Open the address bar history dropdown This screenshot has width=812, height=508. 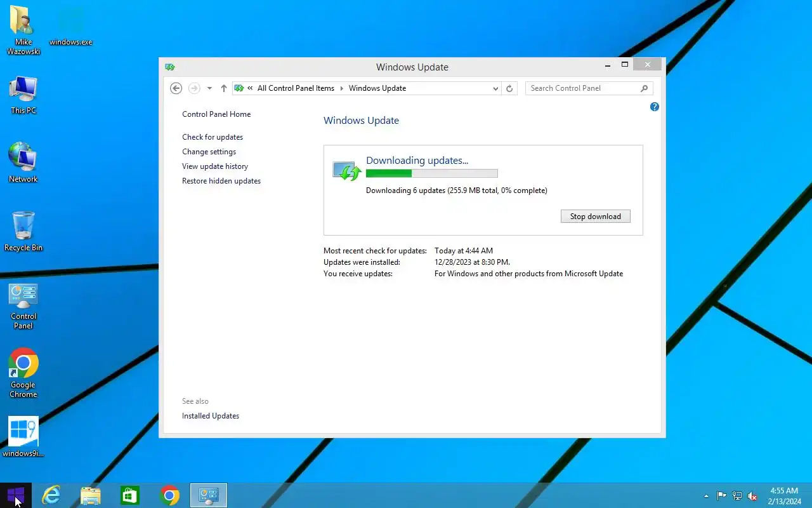495,88
